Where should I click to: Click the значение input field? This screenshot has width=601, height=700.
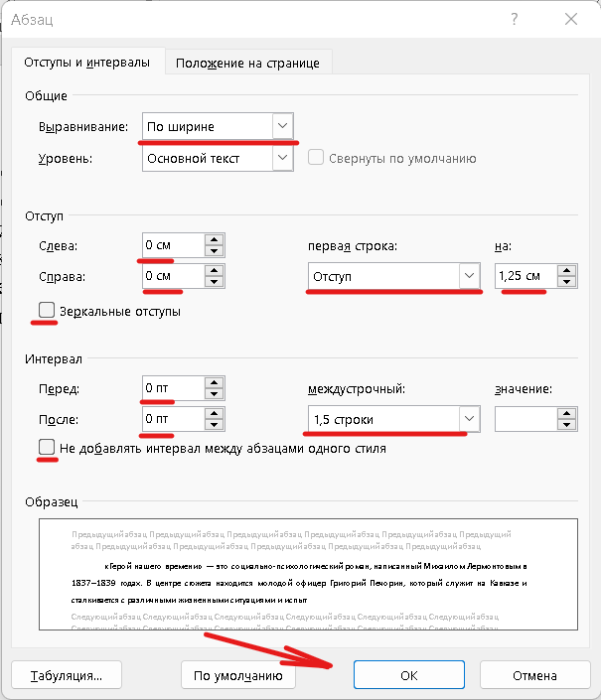click(x=526, y=419)
